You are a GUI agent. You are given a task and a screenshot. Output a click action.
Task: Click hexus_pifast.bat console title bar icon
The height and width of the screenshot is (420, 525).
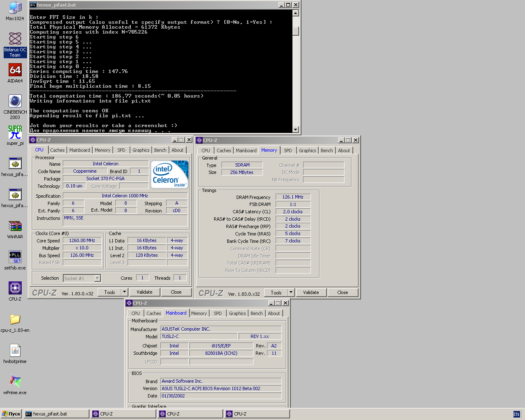click(33, 5)
